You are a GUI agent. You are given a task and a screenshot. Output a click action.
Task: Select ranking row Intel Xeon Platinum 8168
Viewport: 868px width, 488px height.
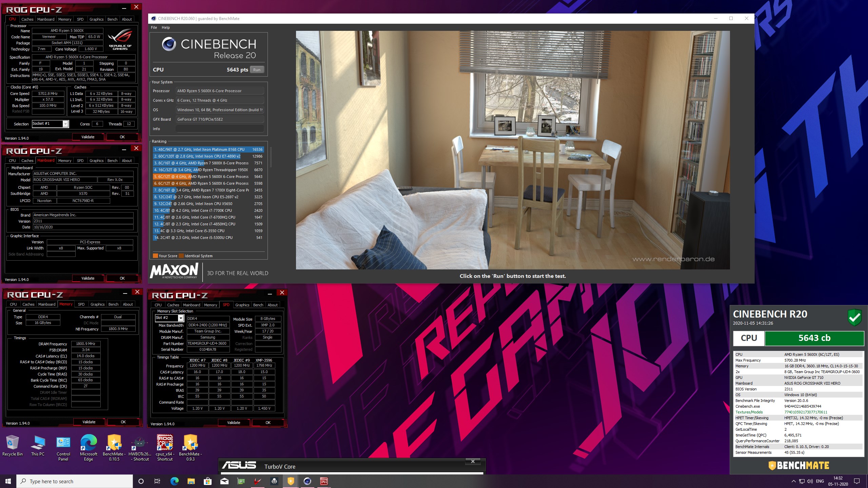[208, 149]
